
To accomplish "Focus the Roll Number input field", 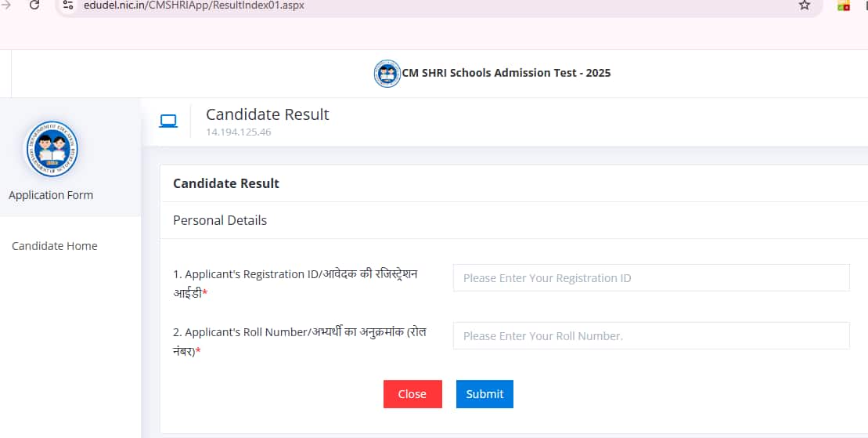I will tap(651, 336).
